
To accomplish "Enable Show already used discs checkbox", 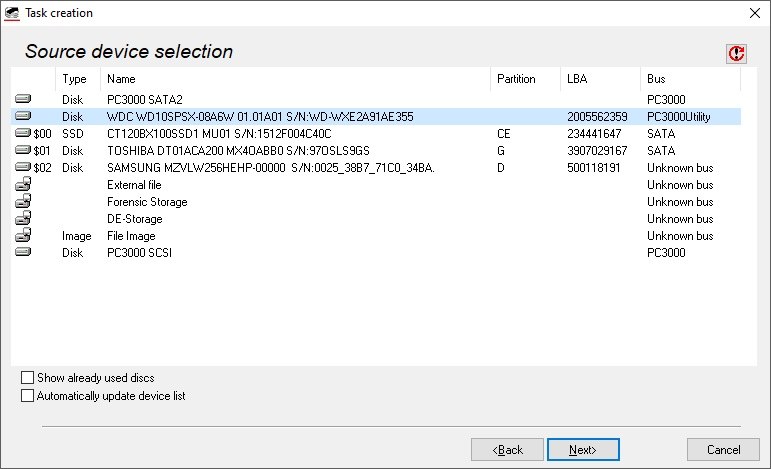I will [28, 378].
